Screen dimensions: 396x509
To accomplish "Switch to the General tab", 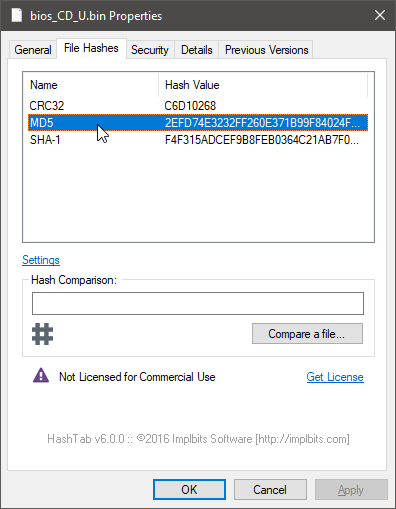I will [x=33, y=50].
